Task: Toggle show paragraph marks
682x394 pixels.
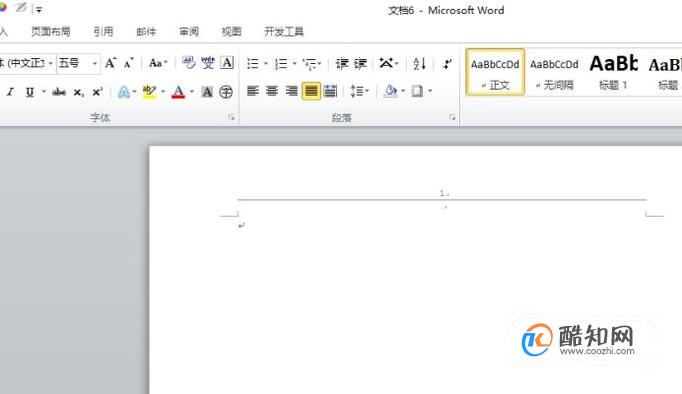Action: [x=447, y=63]
